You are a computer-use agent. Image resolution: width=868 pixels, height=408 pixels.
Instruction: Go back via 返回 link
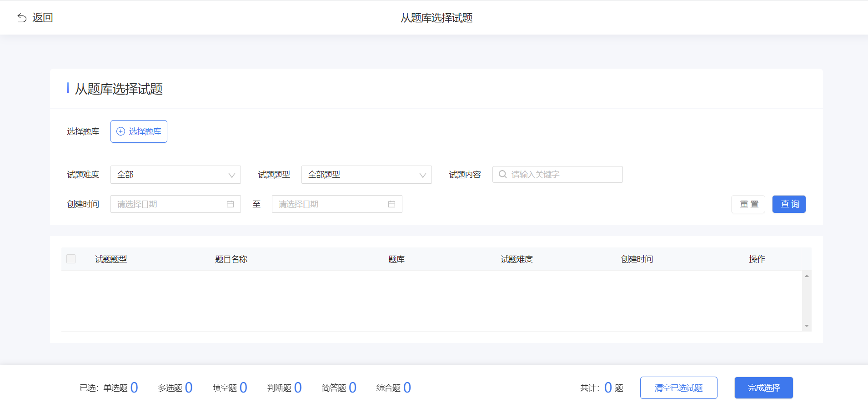tap(43, 18)
